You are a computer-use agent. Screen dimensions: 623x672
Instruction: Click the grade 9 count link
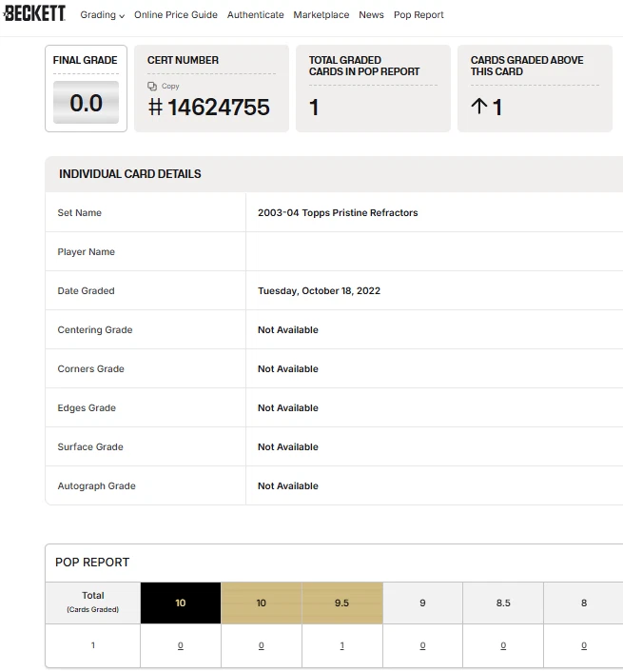click(x=422, y=645)
